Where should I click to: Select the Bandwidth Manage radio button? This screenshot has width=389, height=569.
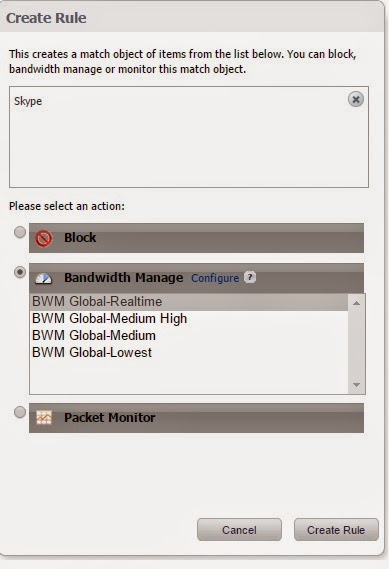pos(20,272)
